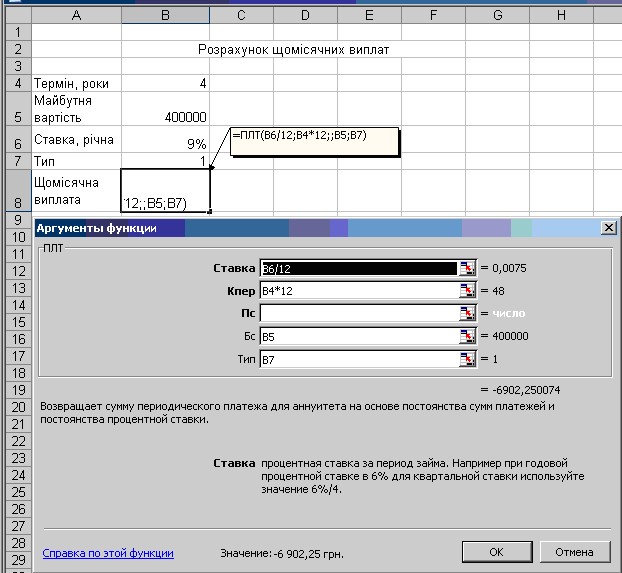
Task: Click collapse-dialog icon beside Ставка field
Action: click(466, 268)
